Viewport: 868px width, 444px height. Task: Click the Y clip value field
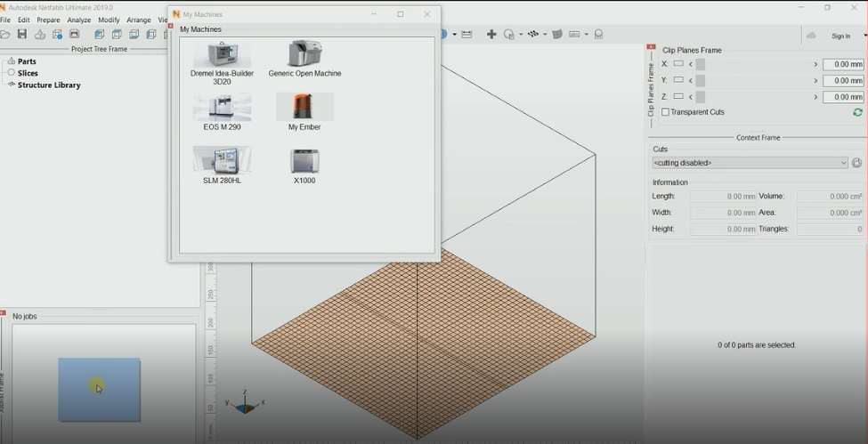(843, 81)
